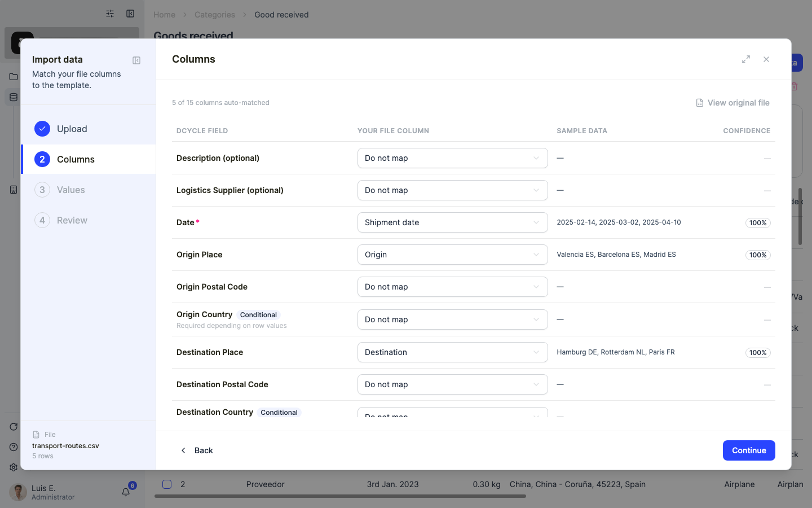Click the Continue button
The image size is (812, 508).
pos(749,450)
